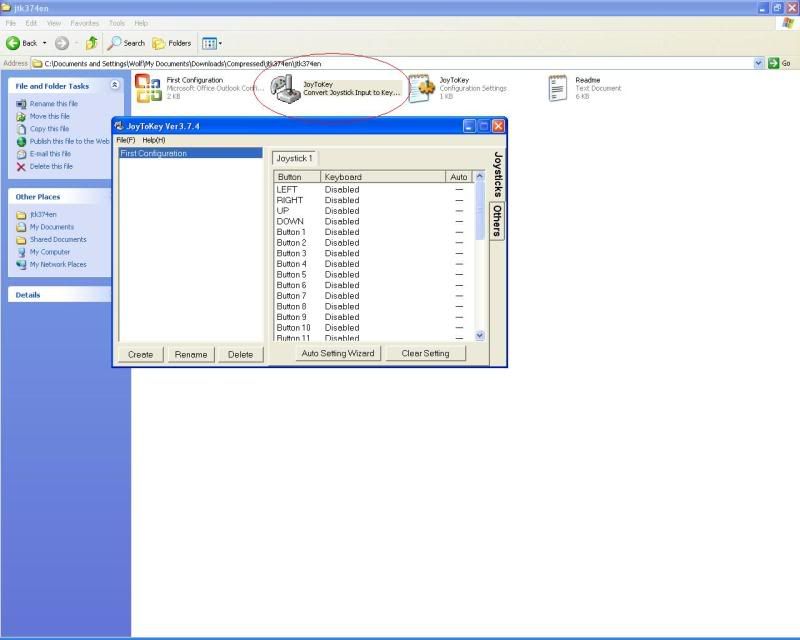Open the First Configuration Outlook file icon
Viewport: 800px width, 640px height.
(149, 88)
